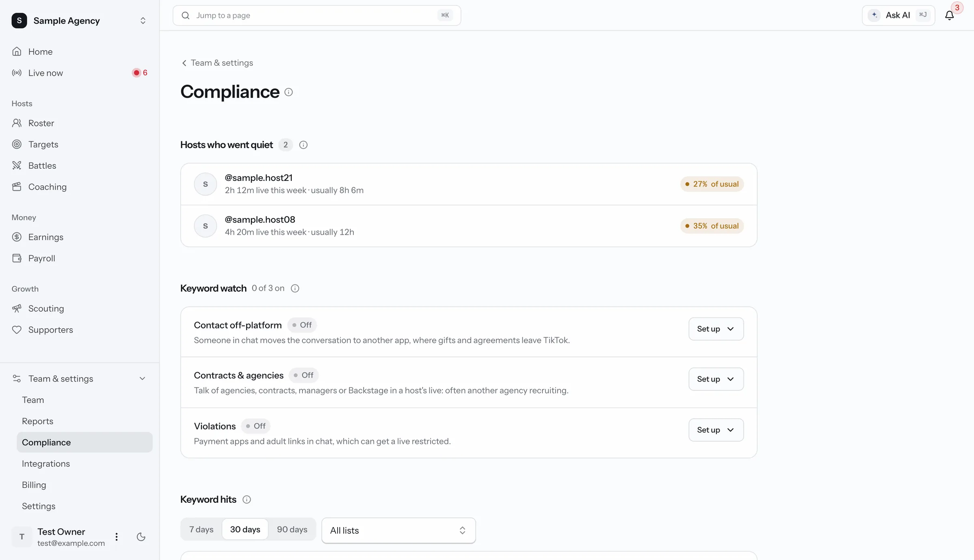Open Live now page
Screen dimensions: 974x560
80,73
